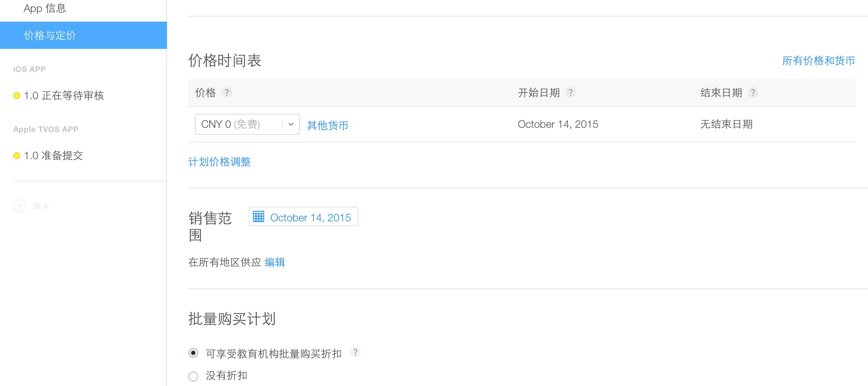Click the calendar icon in the date box
The width and height of the screenshot is (868, 386).
[259, 216]
